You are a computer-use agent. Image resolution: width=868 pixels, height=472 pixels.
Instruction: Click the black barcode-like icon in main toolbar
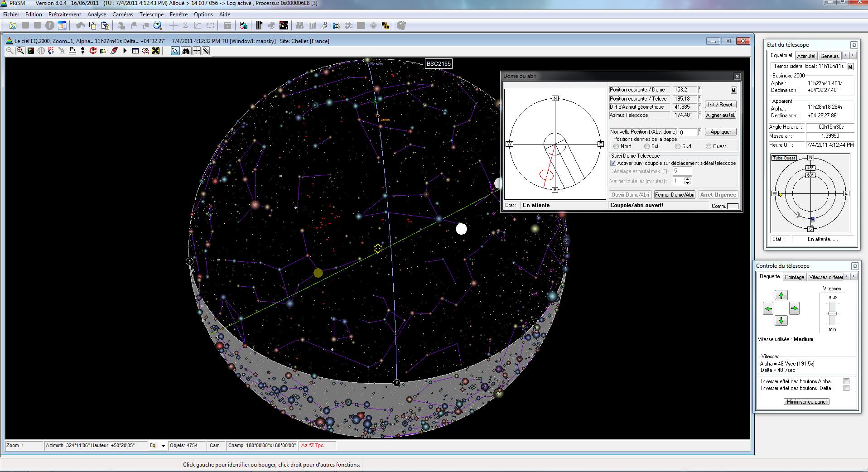tap(259, 25)
